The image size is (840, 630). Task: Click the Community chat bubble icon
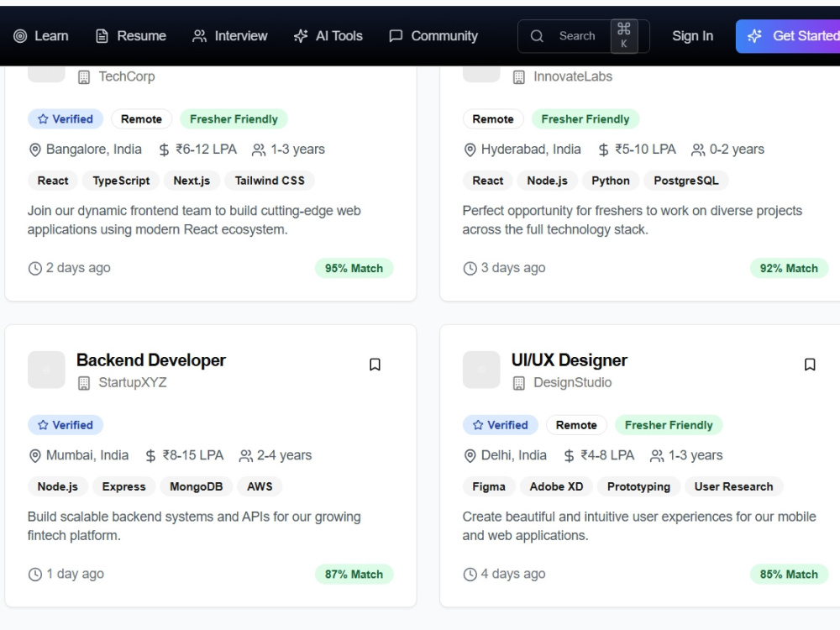396,36
